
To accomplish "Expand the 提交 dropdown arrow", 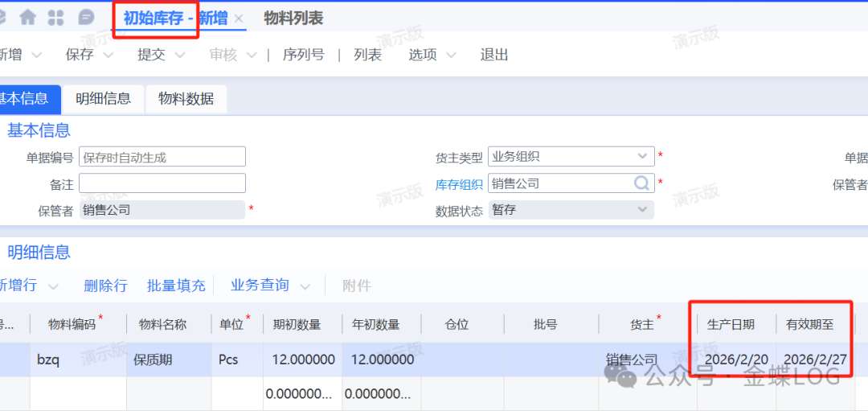I will 180,55.
